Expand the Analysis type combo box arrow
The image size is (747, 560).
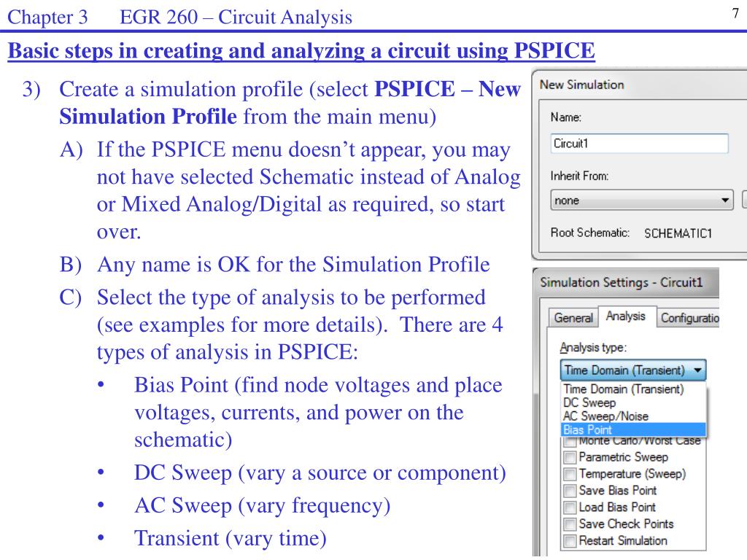coord(698,370)
